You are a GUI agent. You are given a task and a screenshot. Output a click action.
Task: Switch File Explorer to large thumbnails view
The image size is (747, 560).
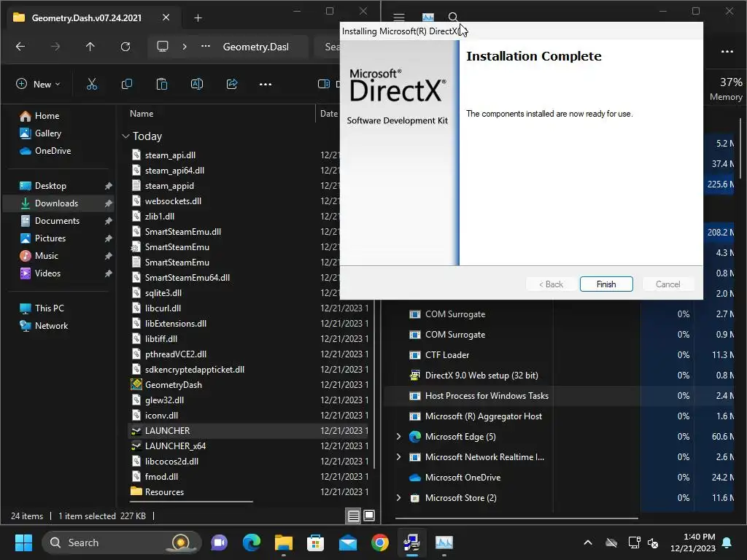[x=369, y=516]
